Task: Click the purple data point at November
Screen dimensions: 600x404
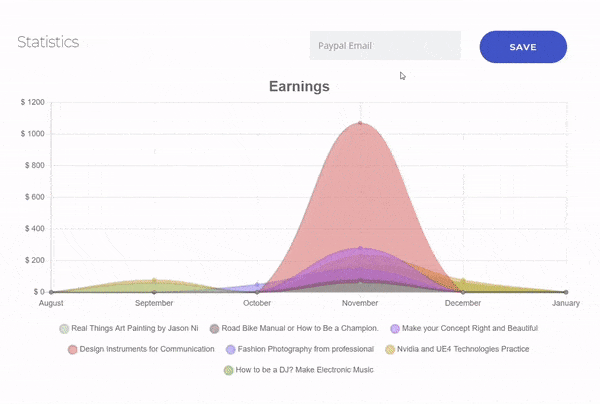Action: click(x=360, y=248)
